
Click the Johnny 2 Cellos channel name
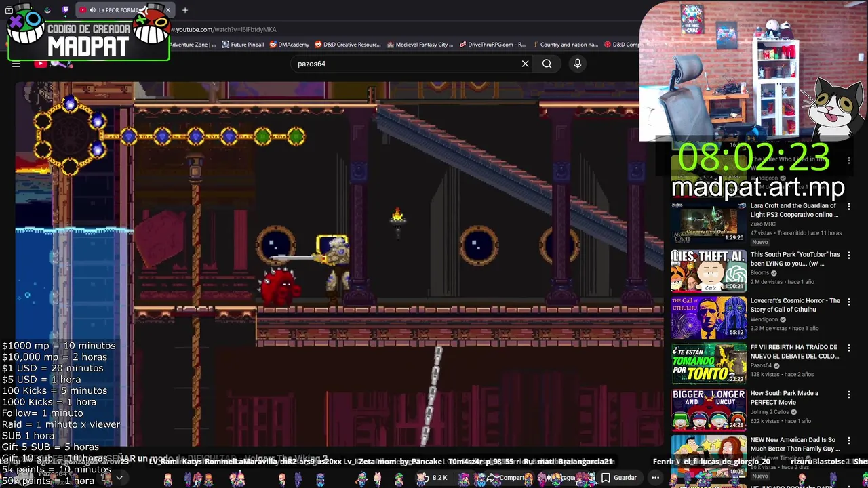click(770, 411)
